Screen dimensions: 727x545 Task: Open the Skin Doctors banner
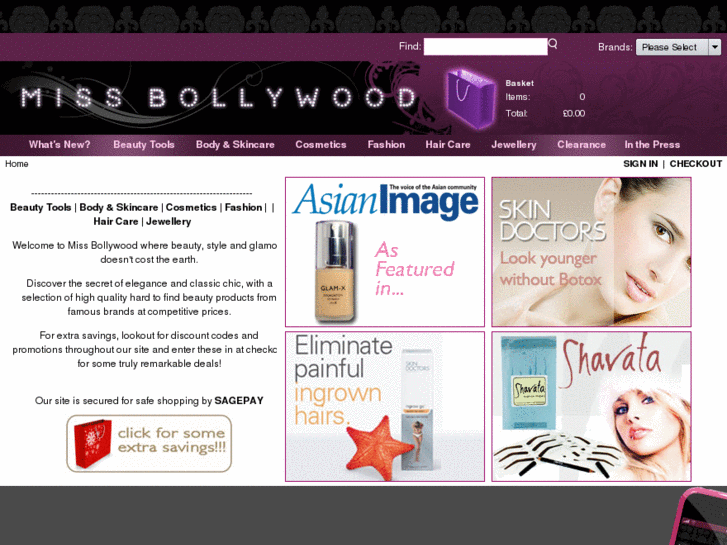click(591, 252)
